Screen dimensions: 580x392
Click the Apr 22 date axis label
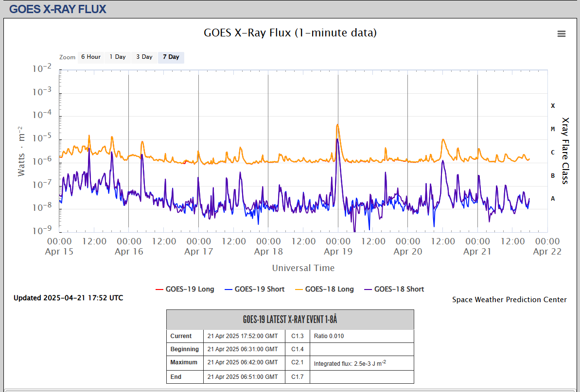pos(547,252)
